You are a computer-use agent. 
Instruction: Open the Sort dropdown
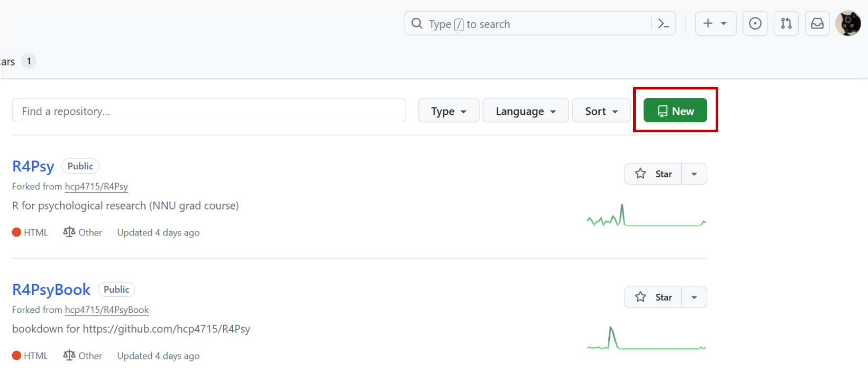tap(601, 111)
